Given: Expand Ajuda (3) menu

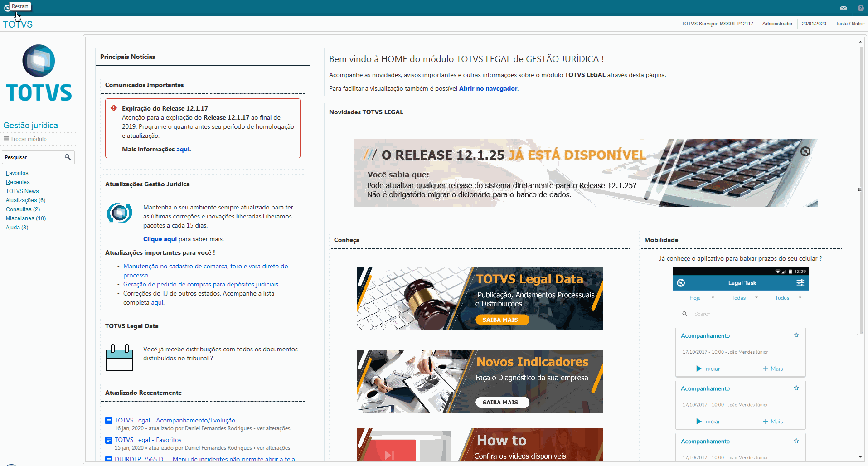Looking at the screenshot, I should coord(17,228).
